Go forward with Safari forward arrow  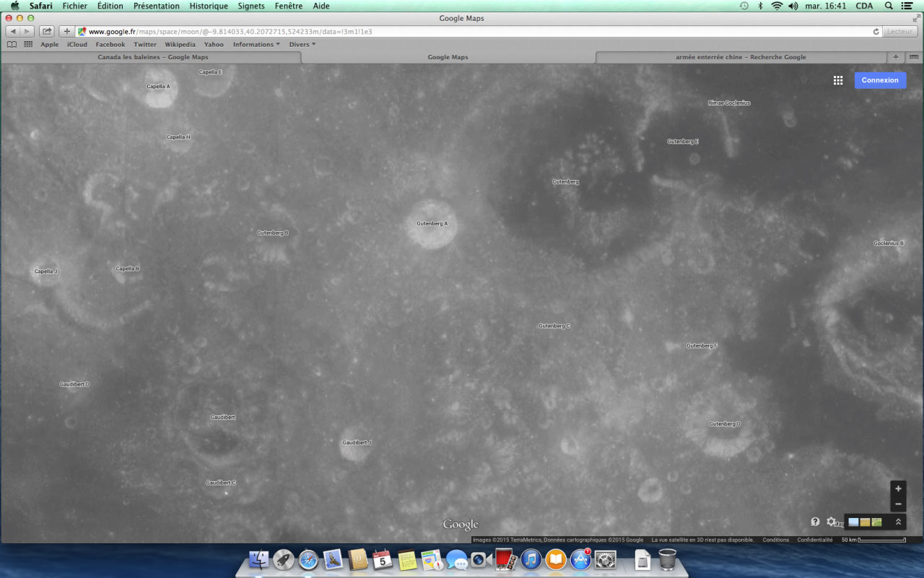click(27, 31)
